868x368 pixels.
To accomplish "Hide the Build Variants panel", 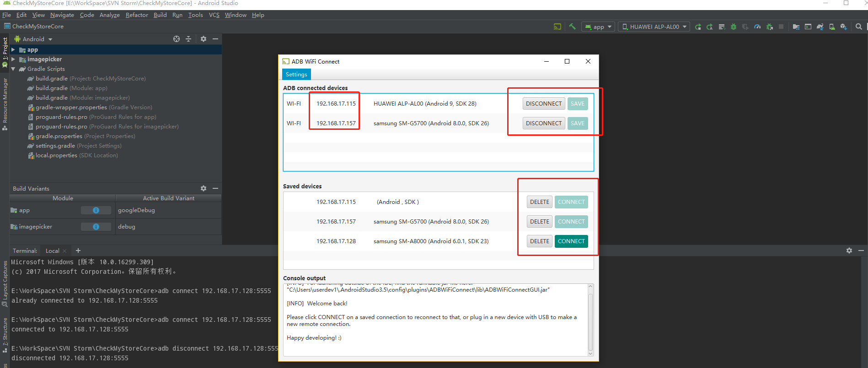I will (215, 188).
